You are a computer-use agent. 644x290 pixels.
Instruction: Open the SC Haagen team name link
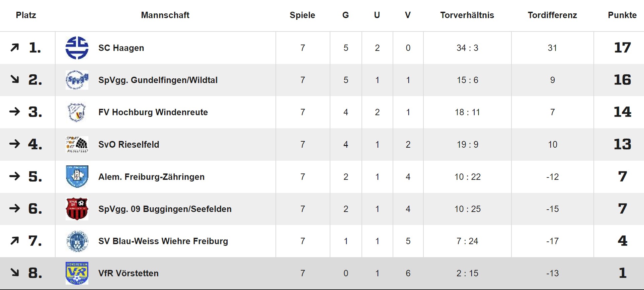coord(121,48)
